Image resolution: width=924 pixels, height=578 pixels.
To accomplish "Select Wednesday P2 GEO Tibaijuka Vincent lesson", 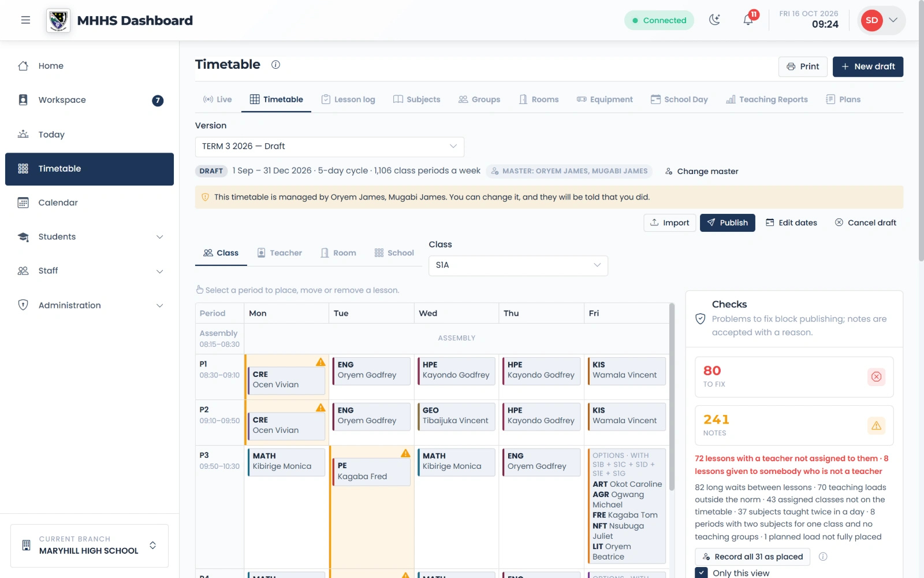I will [457, 416].
